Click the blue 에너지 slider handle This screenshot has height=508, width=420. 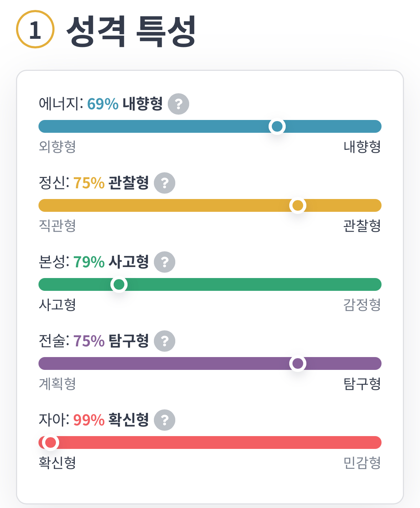[x=277, y=126]
